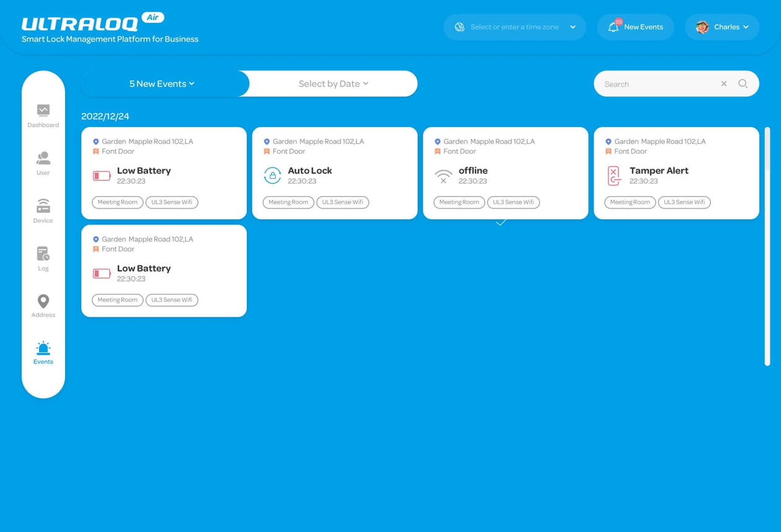Switch to the 5 New Events tab

(x=162, y=84)
